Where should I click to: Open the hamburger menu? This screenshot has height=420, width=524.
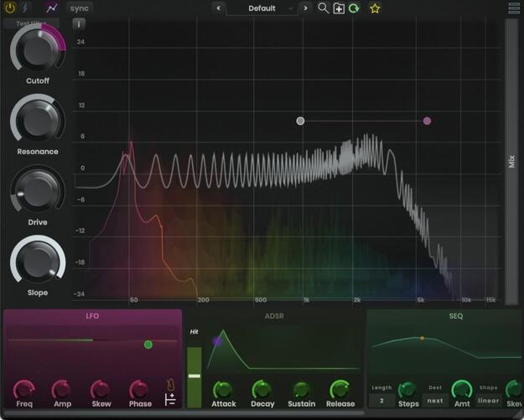pyautogui.click(x=514, y=8)
